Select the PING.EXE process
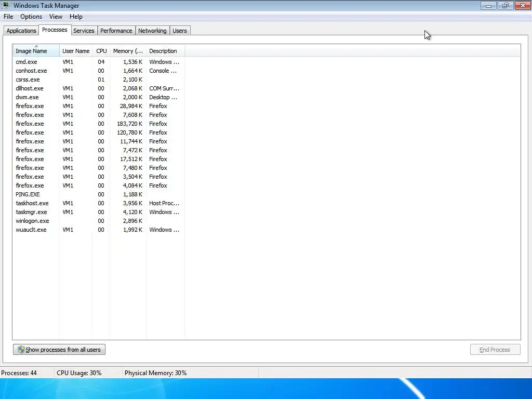The width and height of the screenshot is (532, 399). coord(98,194)
